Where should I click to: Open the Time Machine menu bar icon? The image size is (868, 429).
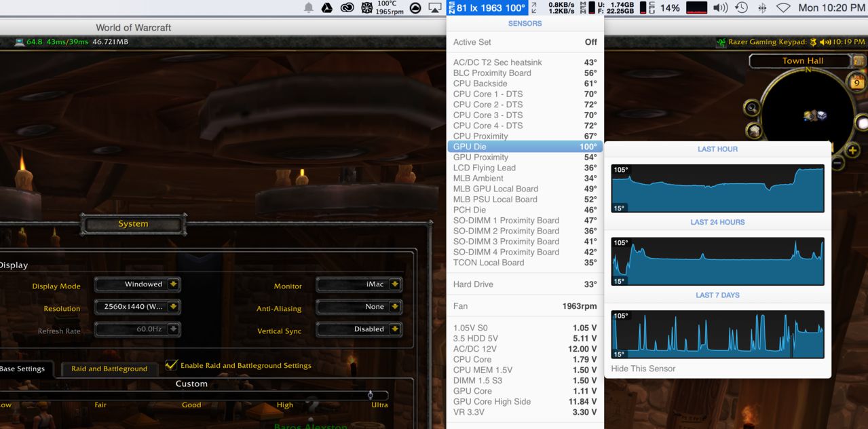(741, 8)
